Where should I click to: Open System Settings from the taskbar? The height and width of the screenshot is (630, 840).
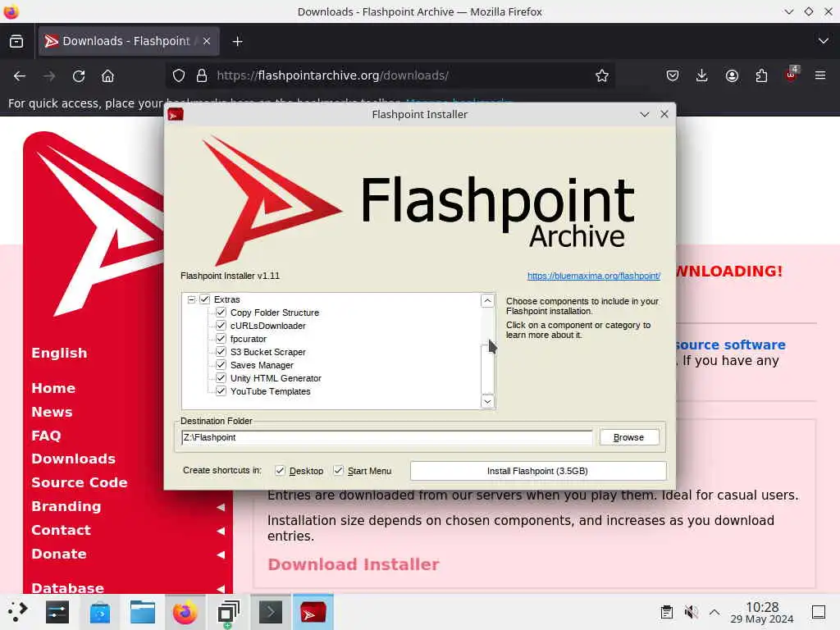57,612
